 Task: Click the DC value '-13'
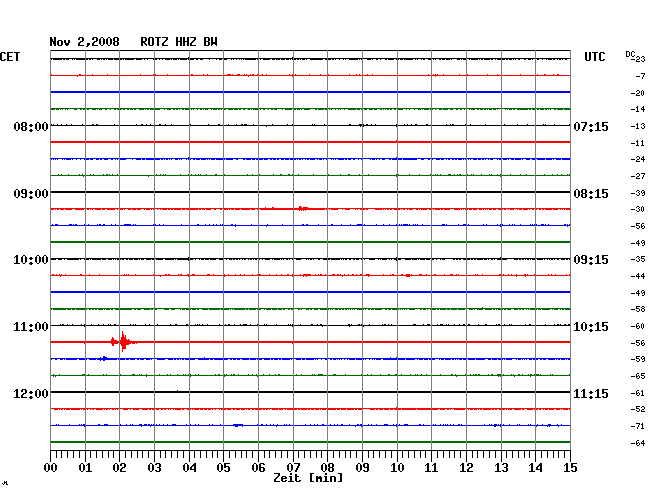[638, 126]
